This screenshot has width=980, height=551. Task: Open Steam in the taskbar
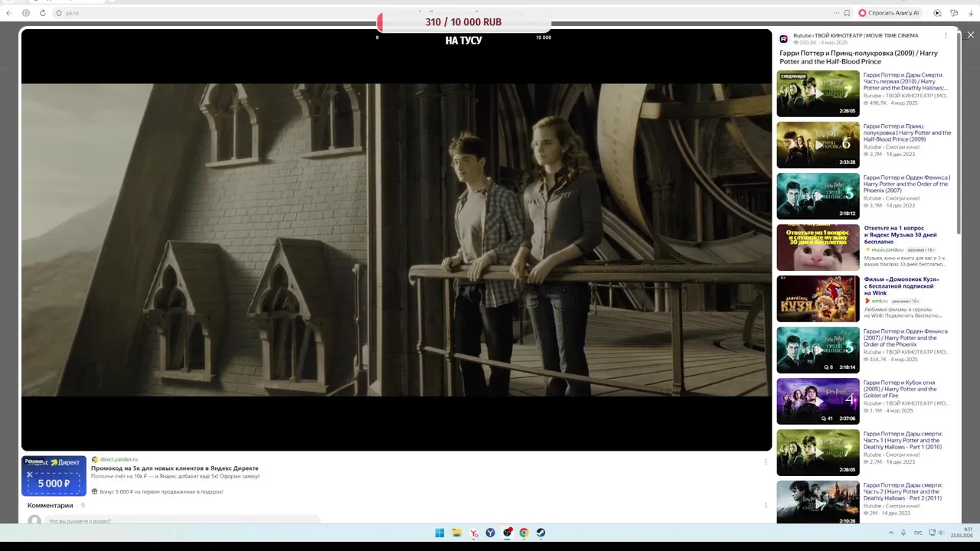(x=541, y=533)
